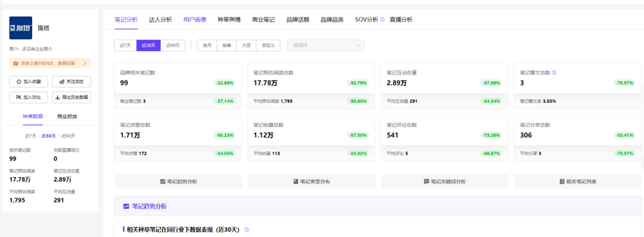Click the download icon on 导出历史数据

pyautogui.click(x=57, y=97)
